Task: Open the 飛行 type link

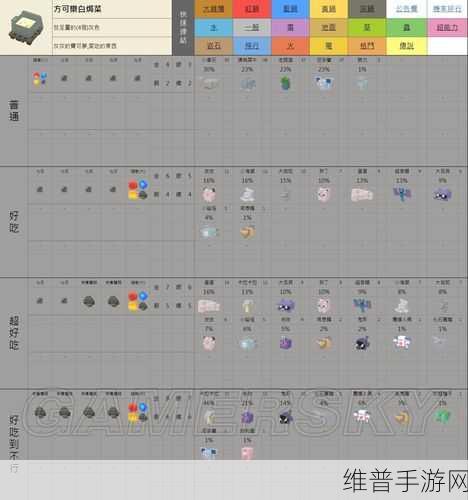Action: [x=252, y=46]
